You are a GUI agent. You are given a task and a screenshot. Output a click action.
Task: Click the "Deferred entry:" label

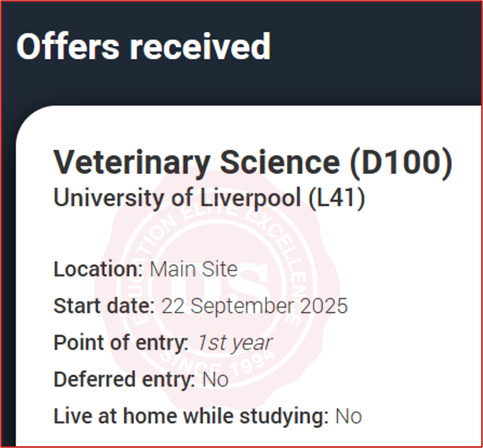(125, 379)
